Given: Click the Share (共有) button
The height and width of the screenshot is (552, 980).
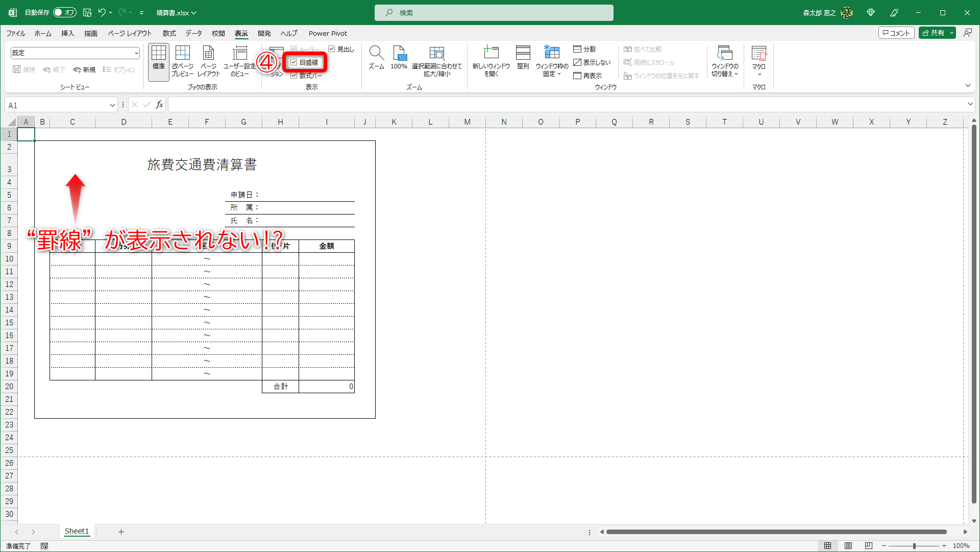Looking at the screenshot, I should pyautogui.click(x=934, y=33).
